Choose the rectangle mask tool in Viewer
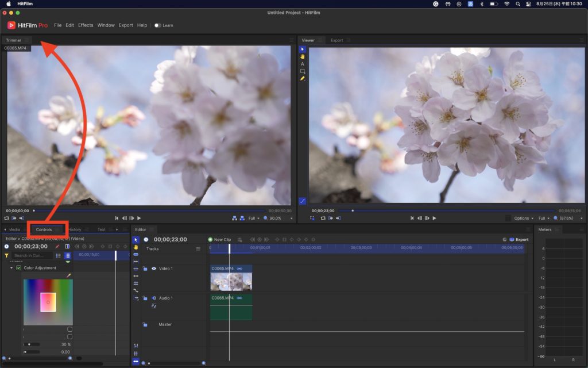 click(303, 71)
